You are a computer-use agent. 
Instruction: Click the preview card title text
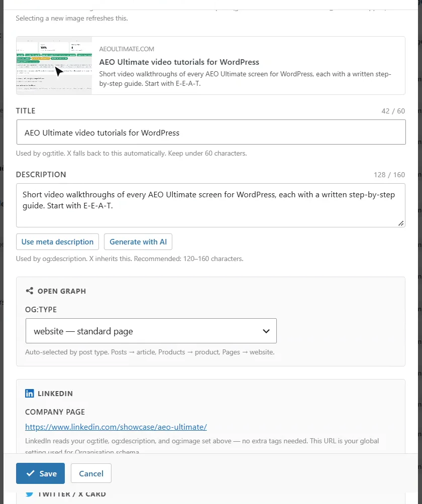coord(179,62)
